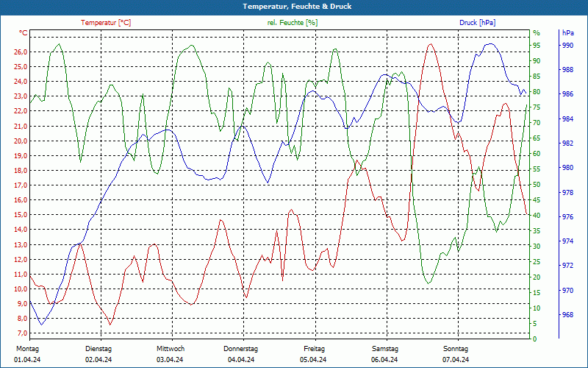This screenshot has height=368, width=588.
Task: Click the "8,0" temperature axis value
Action: click(x=22, y=319)
